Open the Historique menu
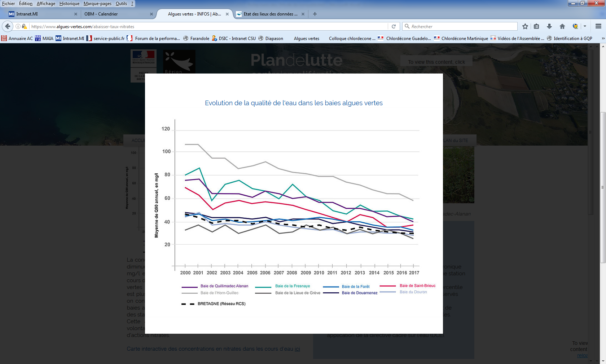Image resolution: width=606 pixels, height=364 pixels. click(x=69, y=4)
